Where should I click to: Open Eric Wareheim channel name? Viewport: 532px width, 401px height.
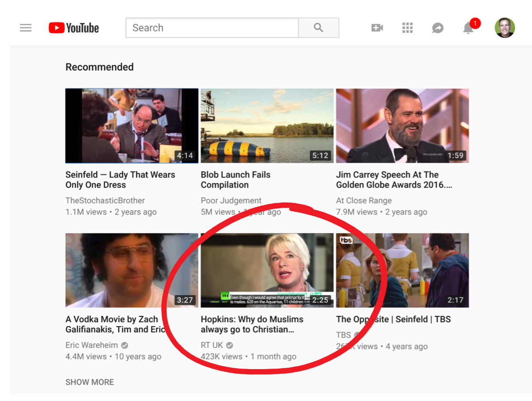pyautogui.click(x=92, y=345)
